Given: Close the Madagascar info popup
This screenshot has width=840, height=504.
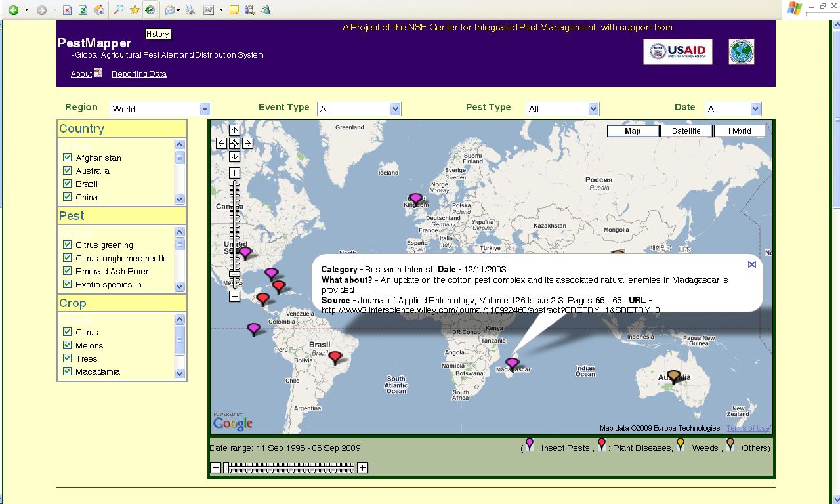Looking at the screenshot, I should [751, 264].
